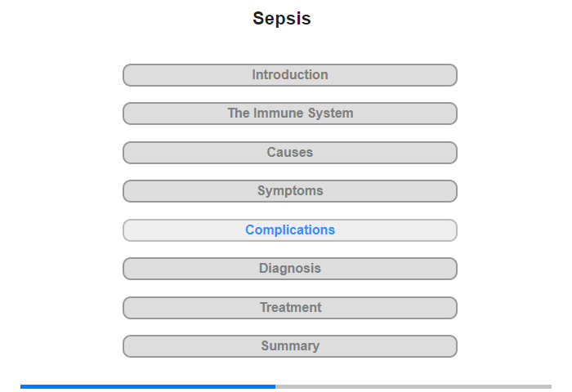Skip to the final Summary chapter
This screenshot has width=572, height=392.
[x=290, y=346]
